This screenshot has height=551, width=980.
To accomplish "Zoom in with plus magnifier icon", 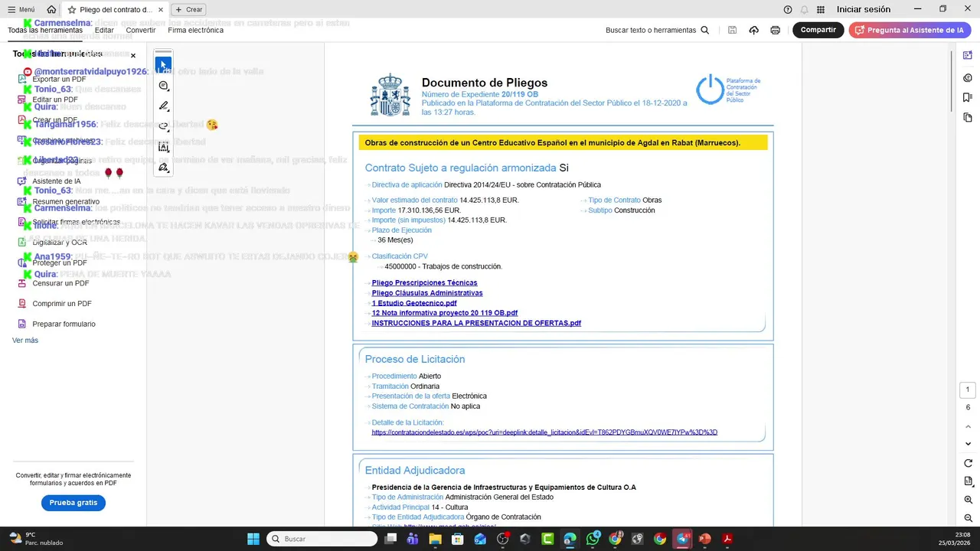I will (968, 500).
